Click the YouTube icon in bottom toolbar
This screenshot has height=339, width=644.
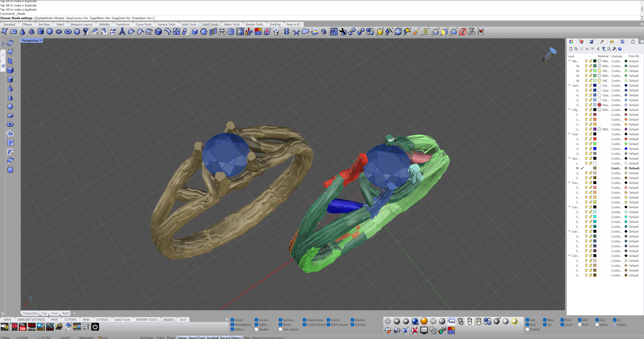tap(22, 327)
